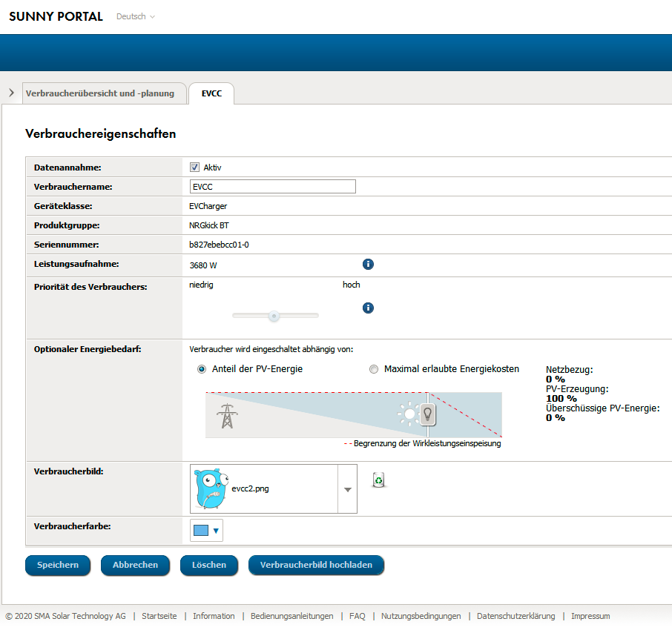Viewport: 672px width, 633px height.
Task: Click the evcc2.png gopher thumbnail
Action: pyautogui.click(x=211, y=488)
